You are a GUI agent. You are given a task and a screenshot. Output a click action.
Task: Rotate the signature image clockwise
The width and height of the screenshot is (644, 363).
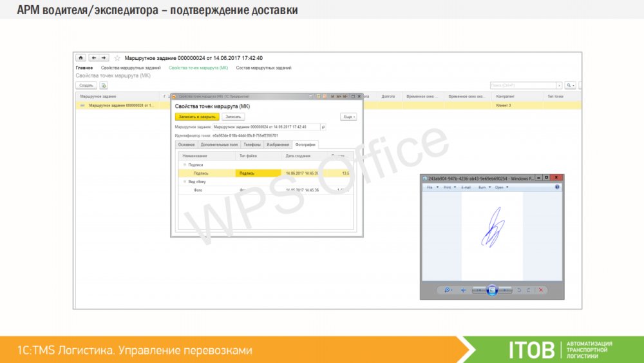coord(528,290)
